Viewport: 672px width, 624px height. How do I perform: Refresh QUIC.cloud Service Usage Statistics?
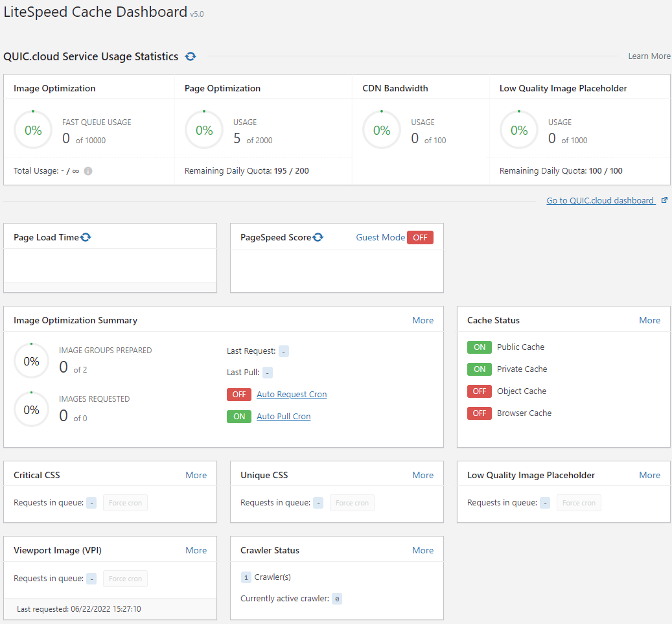(x=191, y=56)
